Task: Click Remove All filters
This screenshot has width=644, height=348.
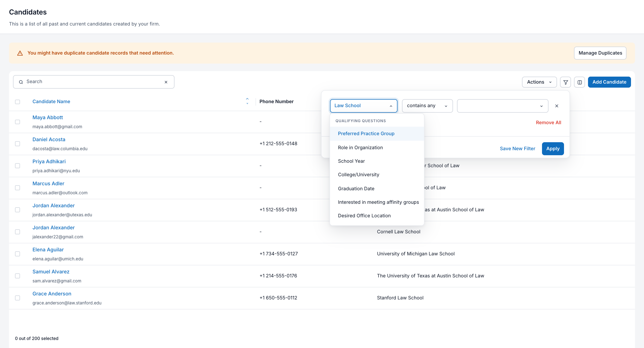Action: point(548,123)
